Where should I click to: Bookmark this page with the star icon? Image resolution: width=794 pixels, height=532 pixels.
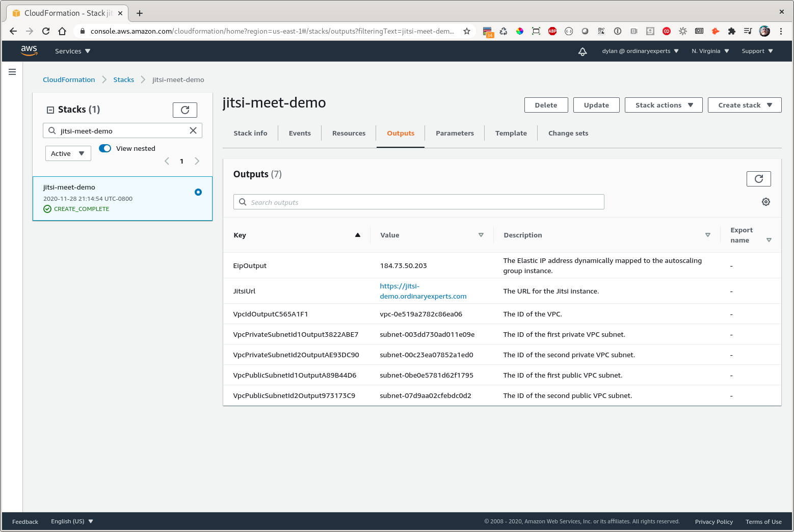466,31
